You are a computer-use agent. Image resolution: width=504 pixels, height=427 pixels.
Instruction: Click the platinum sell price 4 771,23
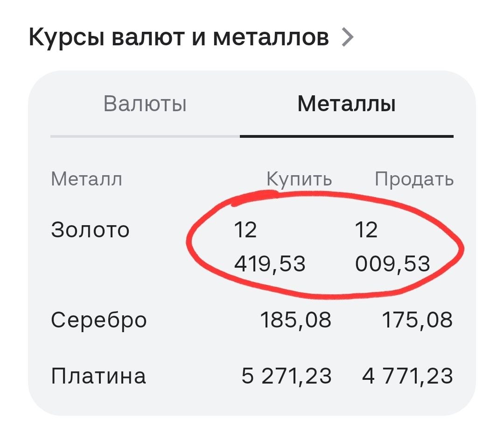point(407,376)
